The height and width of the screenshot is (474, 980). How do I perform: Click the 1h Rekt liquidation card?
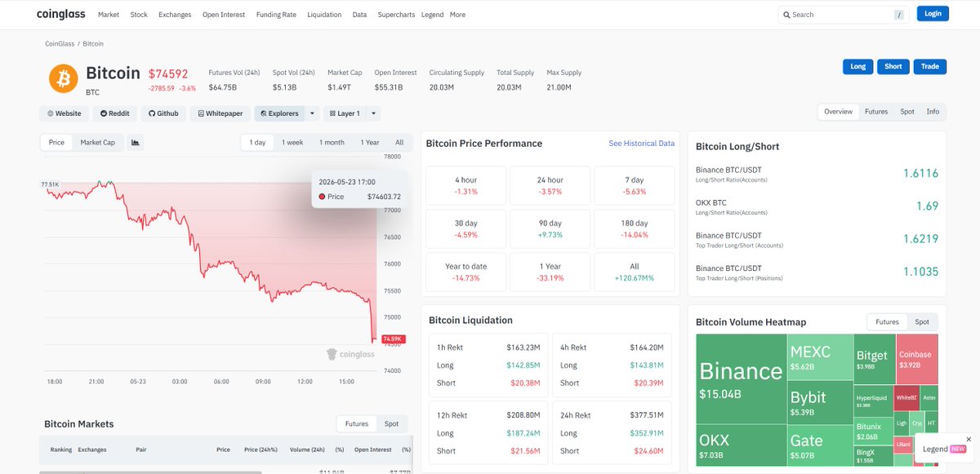tap(488, 364)
